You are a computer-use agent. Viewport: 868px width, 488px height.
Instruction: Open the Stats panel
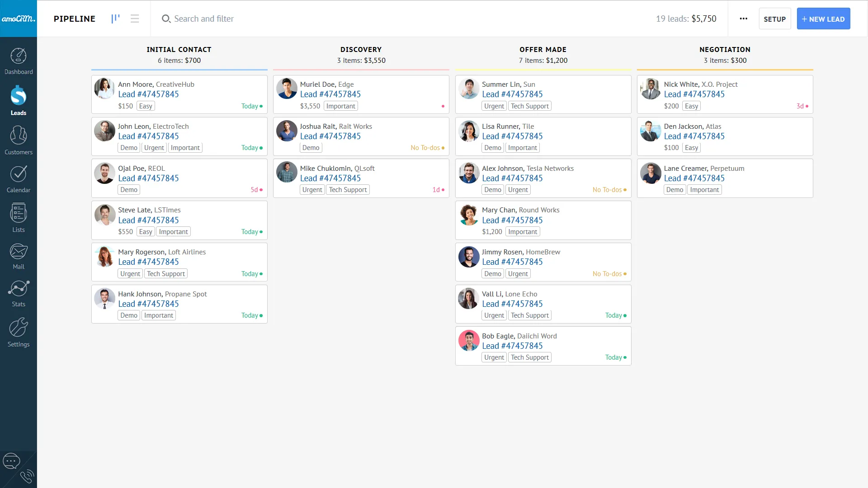(x=18, y=293)
